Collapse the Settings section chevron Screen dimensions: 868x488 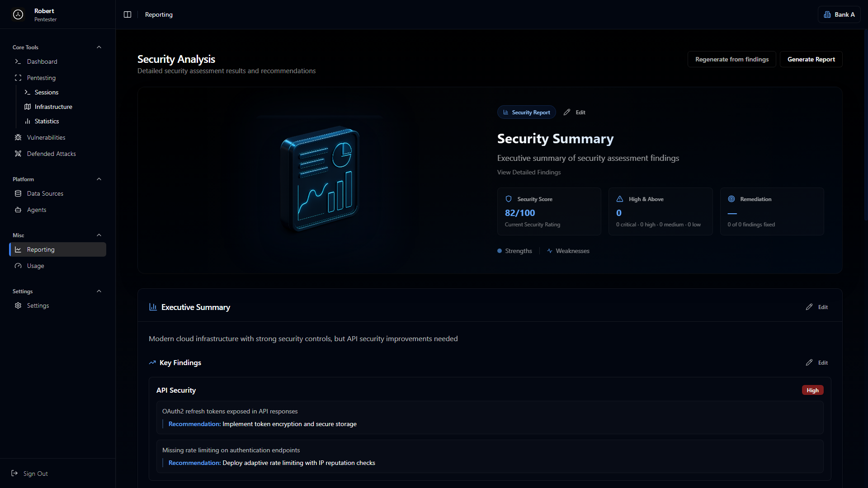point(99,291)
